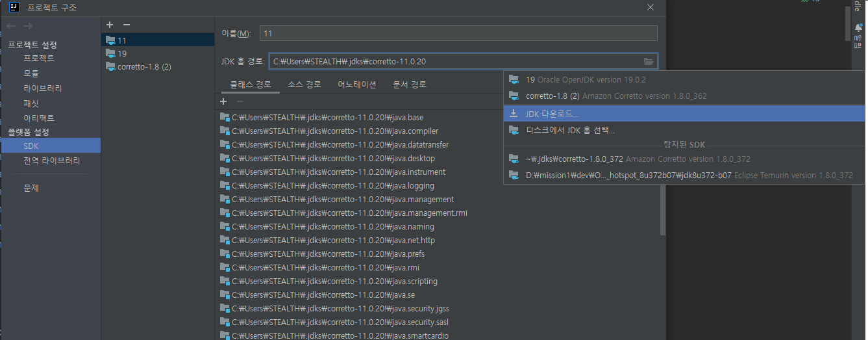Switch to the 어노테이션 tab
Viewport: 868px width, 340px height.
357,85
